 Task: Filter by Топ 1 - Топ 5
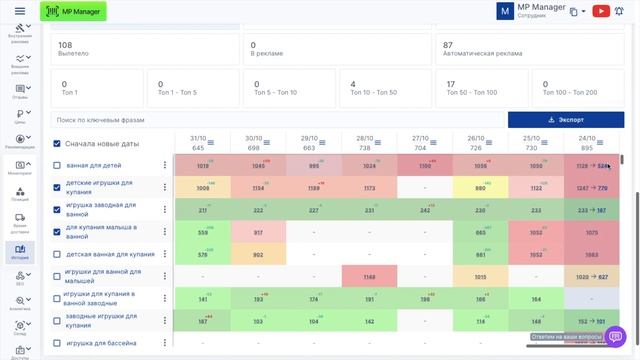[193, 88]
